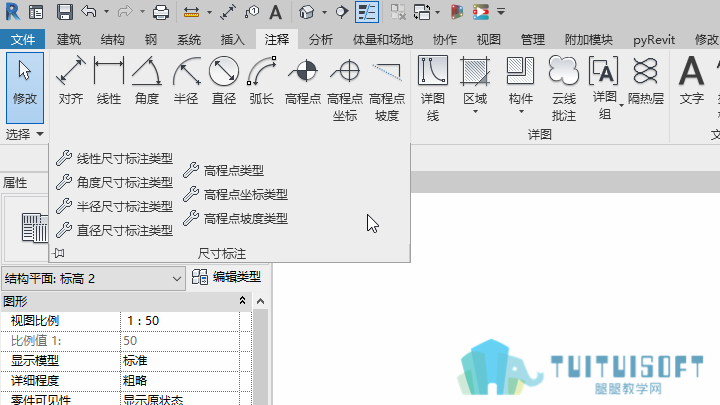Open the Undo history dropdown arrow
Image resolution: width=720 pixels, height=405 pixels.
click(x=106, y=12)
